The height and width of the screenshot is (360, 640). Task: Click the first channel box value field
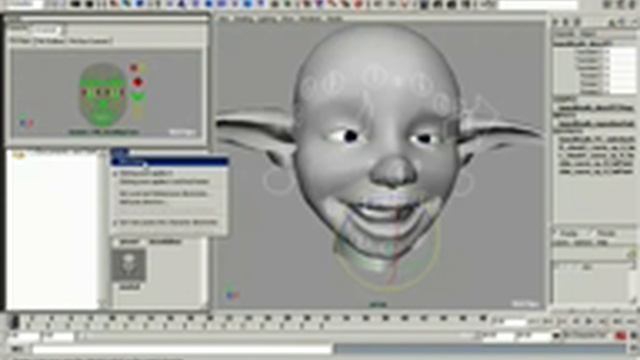click(622, 53)
